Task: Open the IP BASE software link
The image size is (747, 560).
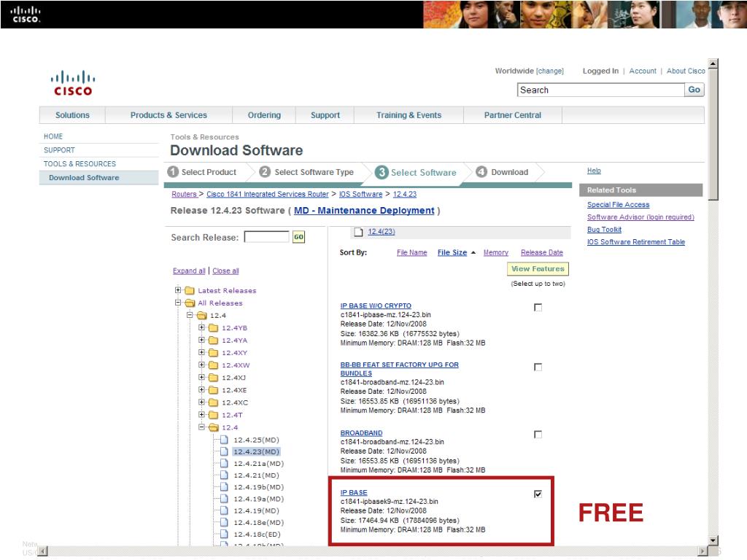Action: coord(354,492)
